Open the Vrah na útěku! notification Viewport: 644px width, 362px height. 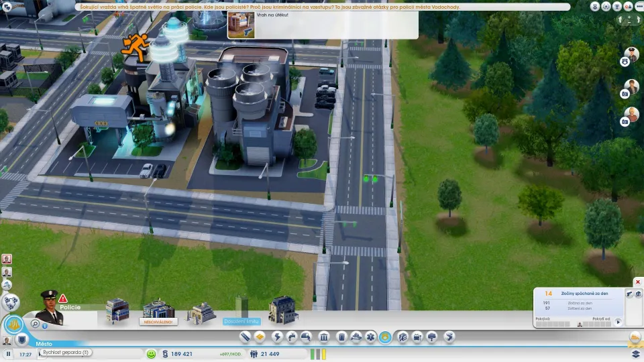pos(323,25)
